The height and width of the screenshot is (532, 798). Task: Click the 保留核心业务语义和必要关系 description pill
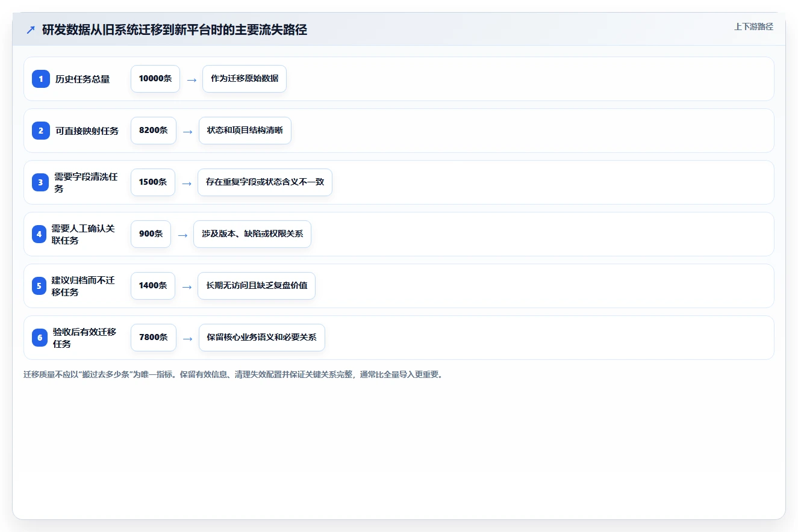pos(262,338)
